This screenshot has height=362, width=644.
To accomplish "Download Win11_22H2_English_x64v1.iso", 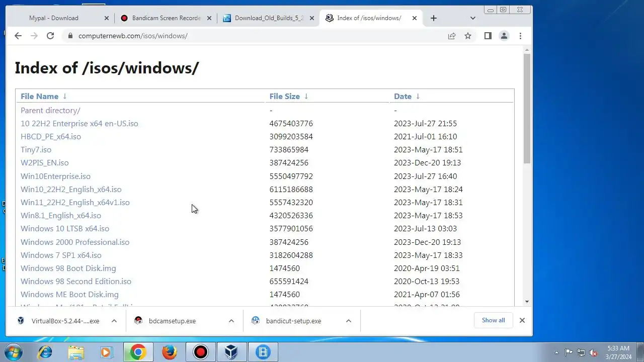I will click(75, 202).
